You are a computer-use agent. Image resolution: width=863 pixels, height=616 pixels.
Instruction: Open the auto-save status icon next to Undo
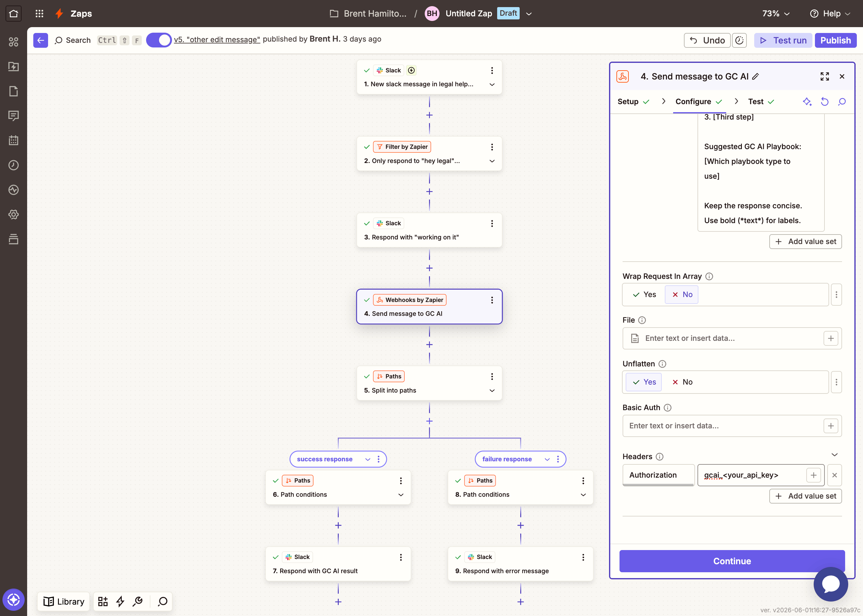click(739, 40)
